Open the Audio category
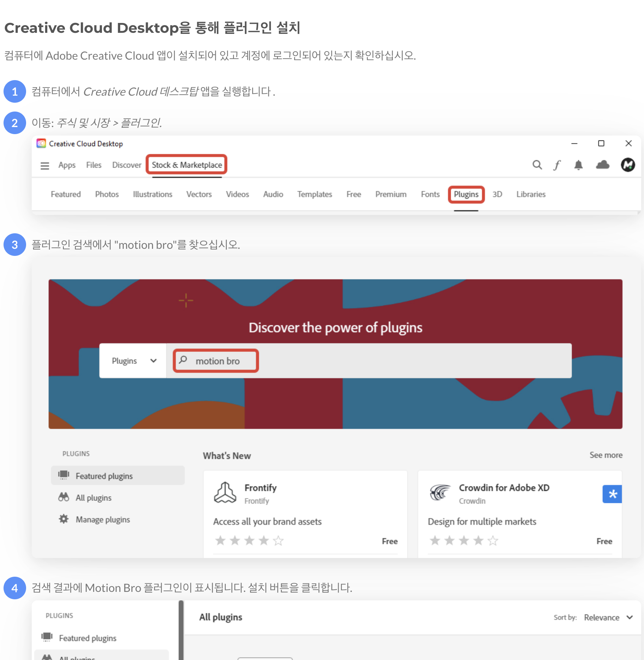 coord(273,194)
